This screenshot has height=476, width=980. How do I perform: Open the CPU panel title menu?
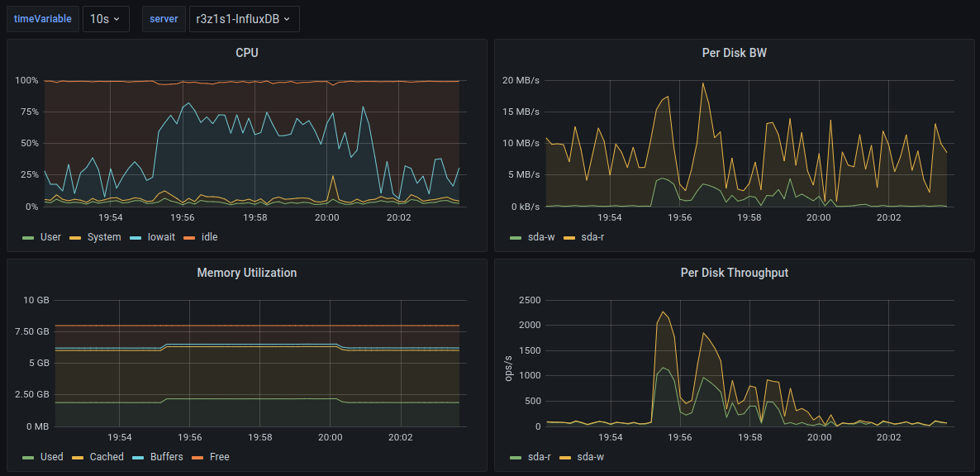[246, 53]
